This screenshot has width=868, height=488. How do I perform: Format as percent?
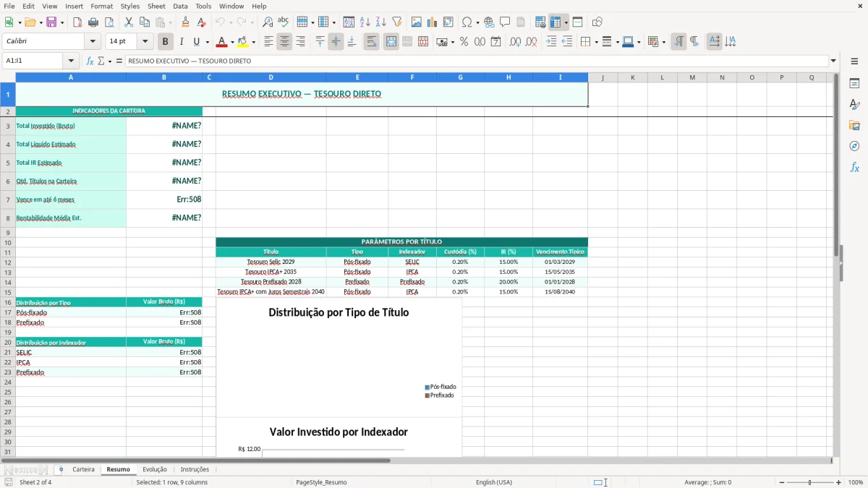tap(464, 42)
